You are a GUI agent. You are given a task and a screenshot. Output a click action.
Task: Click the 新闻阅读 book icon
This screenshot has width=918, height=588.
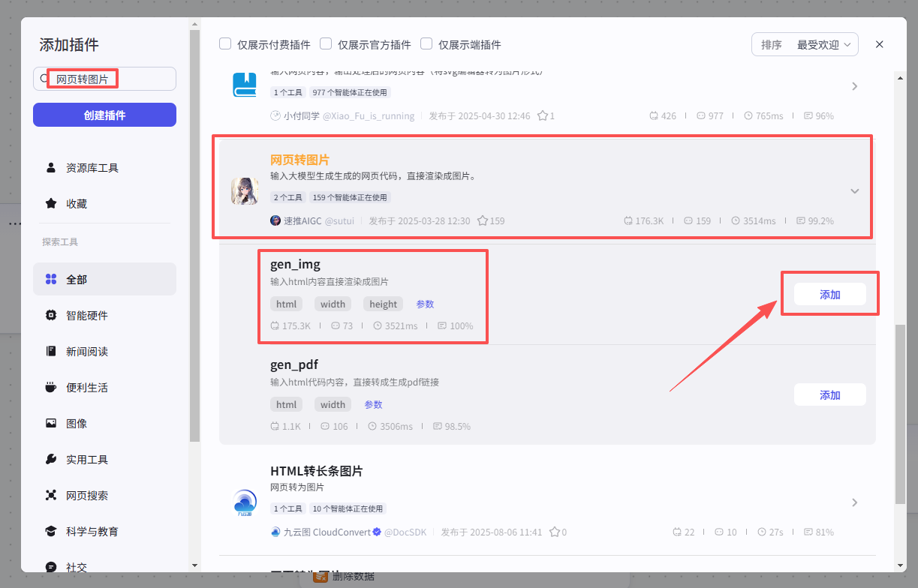51,351
